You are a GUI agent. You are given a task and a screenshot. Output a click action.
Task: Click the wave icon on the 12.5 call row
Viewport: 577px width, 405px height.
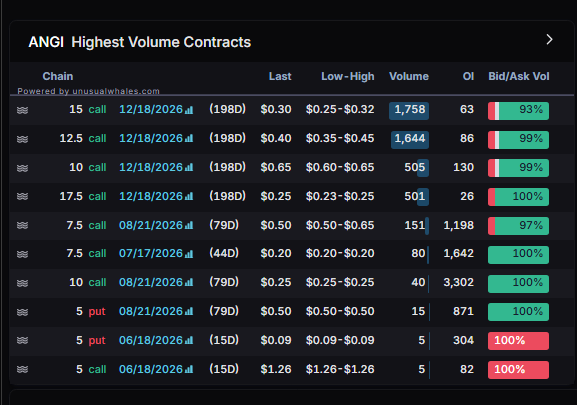tap(22, 139)
